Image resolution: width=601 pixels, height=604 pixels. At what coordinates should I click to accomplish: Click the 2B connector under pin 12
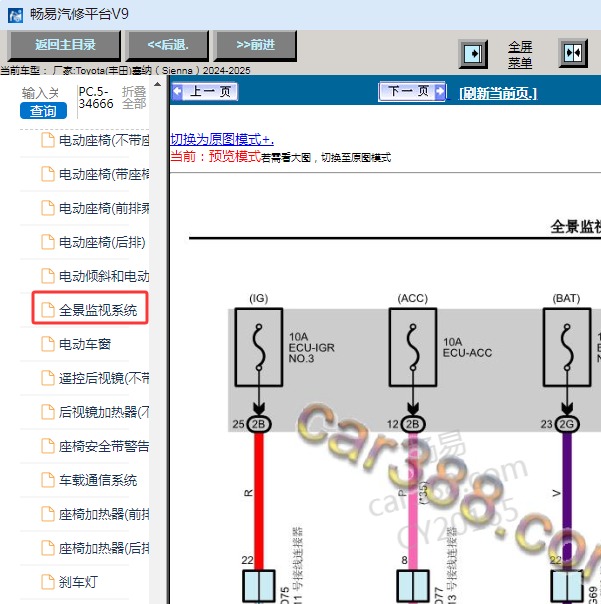click(413, 424)
